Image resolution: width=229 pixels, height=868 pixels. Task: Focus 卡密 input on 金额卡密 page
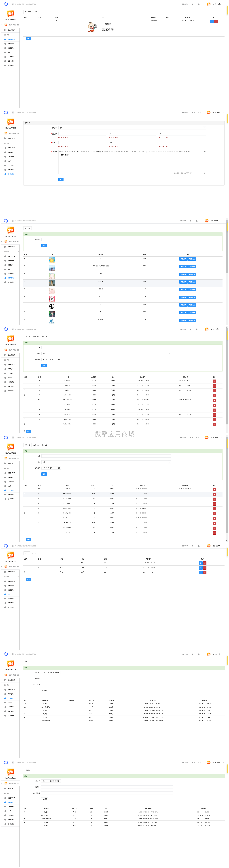point(106,348)
